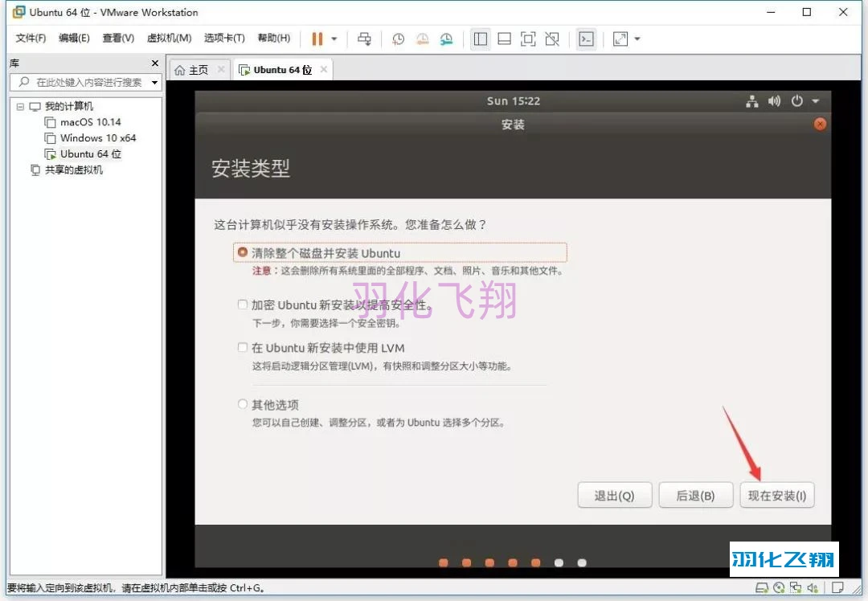Click the send Ctrl+Alt+Del toolbar icon

(364, 39)
